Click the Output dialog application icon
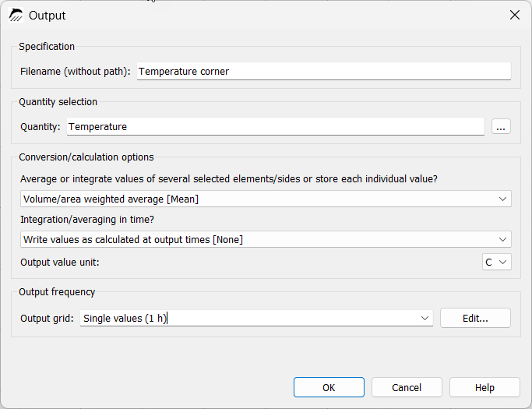The image size is (532, 409). (16, 16)
